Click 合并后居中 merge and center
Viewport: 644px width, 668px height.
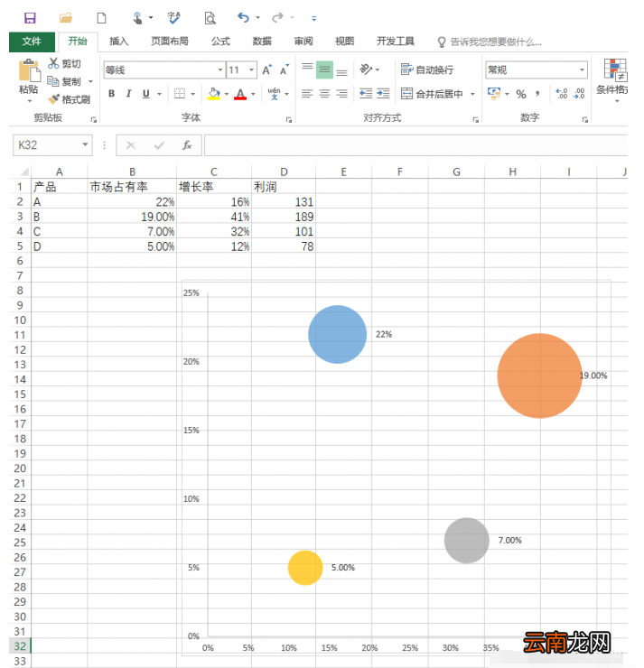tap(432, 94)
